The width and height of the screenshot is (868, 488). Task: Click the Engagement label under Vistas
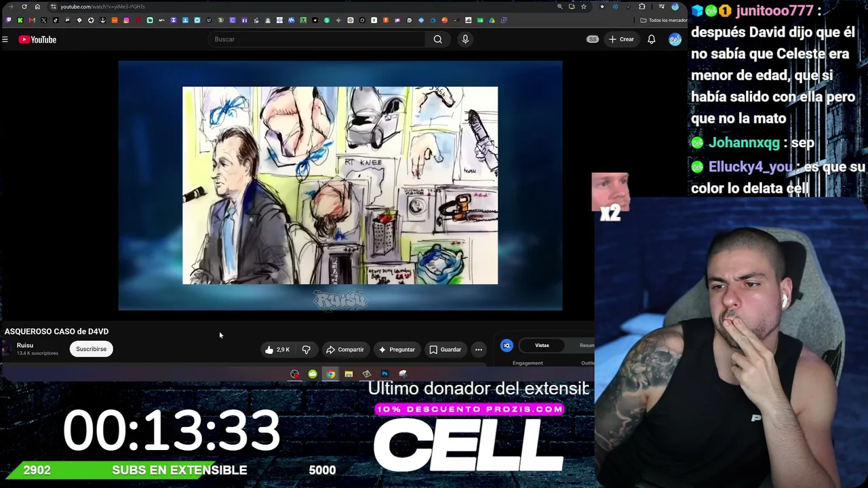[x=528, y=363]
